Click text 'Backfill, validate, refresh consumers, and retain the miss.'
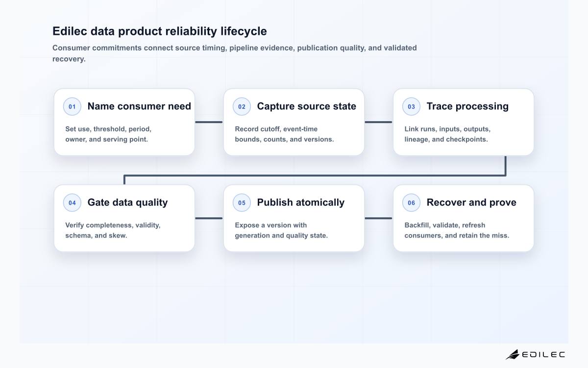Viewport: 588px width, 368px height. click(x=457, y=230)
